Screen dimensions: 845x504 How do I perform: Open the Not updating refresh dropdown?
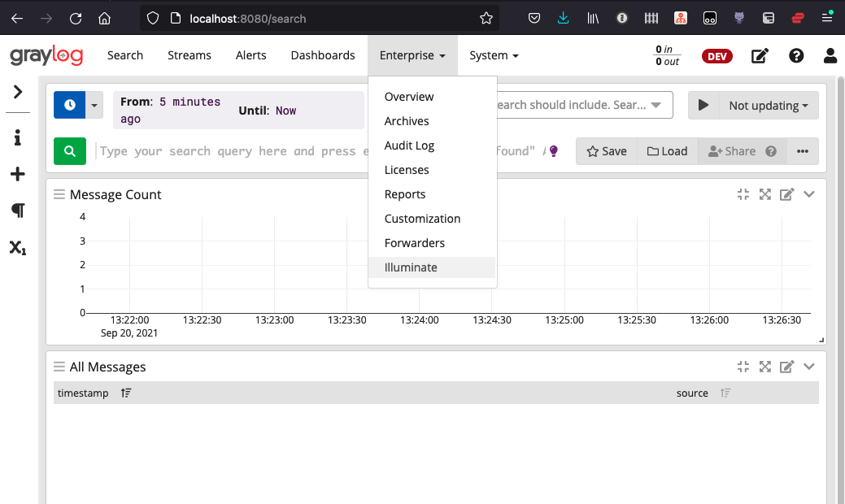tap(768, 105)
